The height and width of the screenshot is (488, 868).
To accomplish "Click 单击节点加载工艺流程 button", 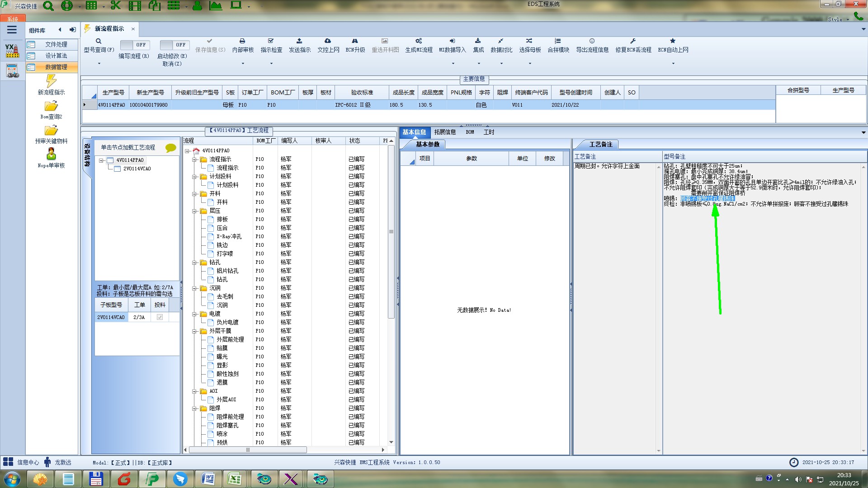I will click(x=128, y=148).
